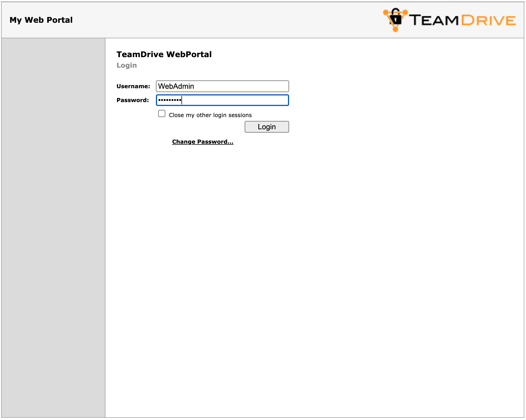Click the blank white area below the form

305,264
